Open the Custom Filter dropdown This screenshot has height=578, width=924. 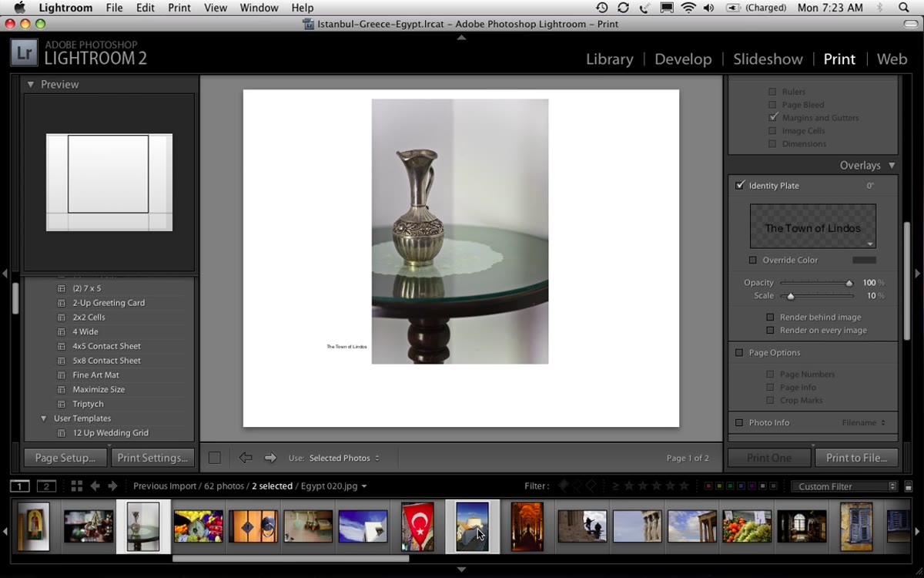click(x=844, y=486)
